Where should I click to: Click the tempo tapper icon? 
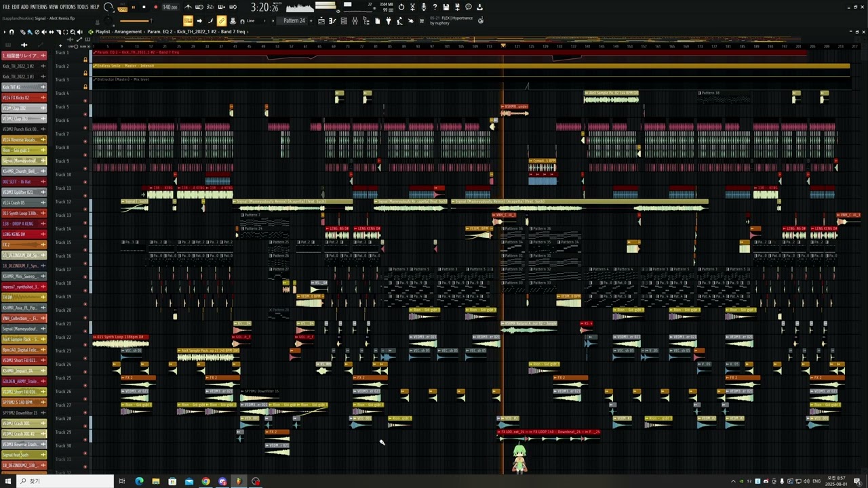399,21
